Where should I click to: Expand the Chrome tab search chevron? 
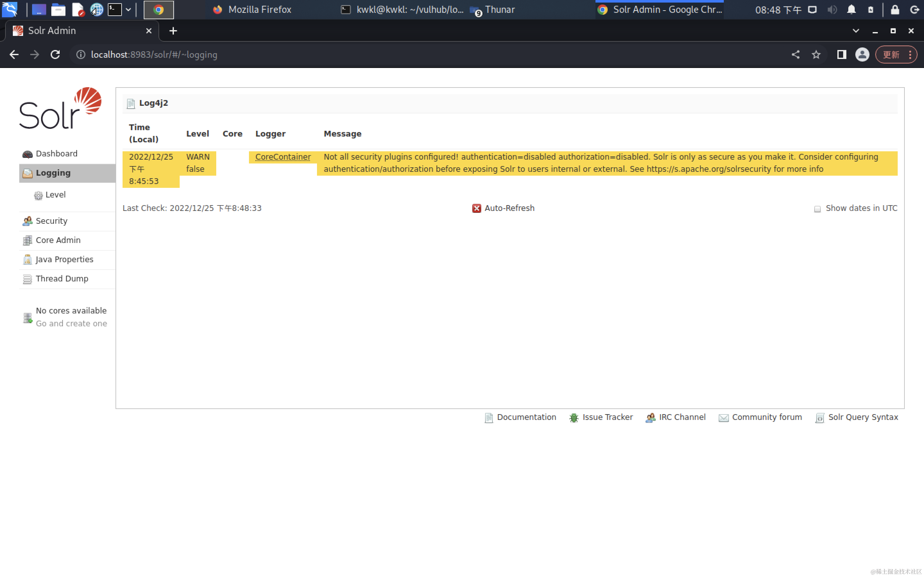click(x=856, y=31)
